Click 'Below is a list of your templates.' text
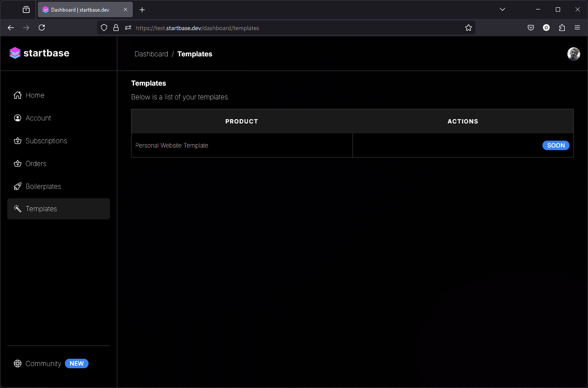The image size is (588, 388). tap(180, 97)
